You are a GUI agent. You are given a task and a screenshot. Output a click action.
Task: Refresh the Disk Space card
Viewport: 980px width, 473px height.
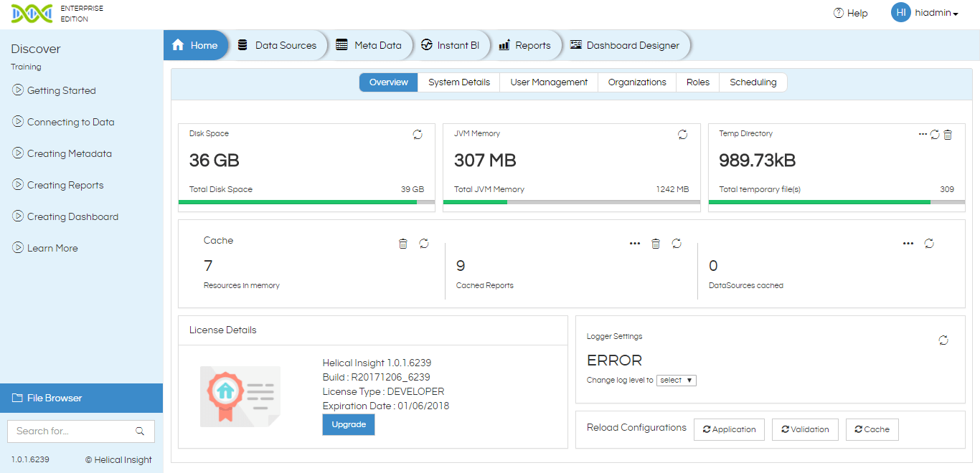418,135
